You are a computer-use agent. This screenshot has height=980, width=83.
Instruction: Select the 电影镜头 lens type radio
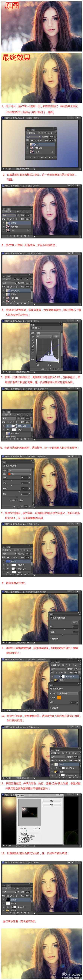click(x=19, y=842)
